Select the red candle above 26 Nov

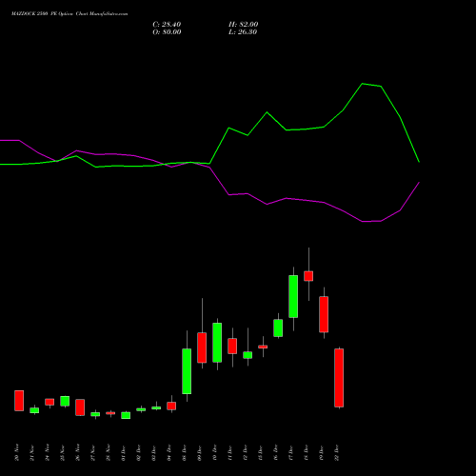(80, 407)
